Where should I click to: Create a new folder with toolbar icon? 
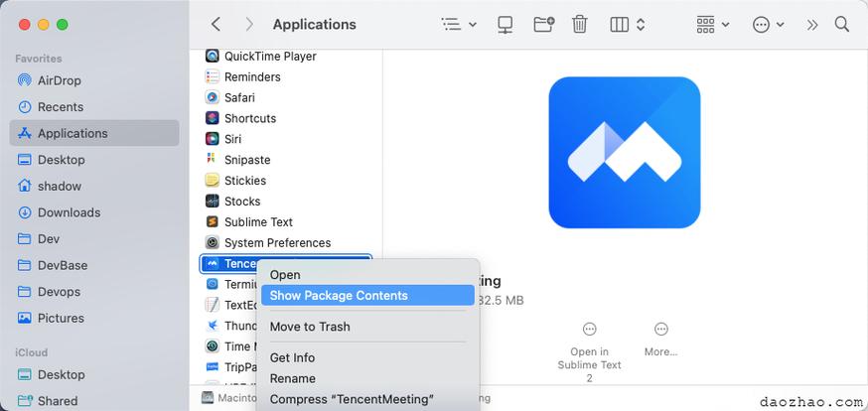pos(543,25)
